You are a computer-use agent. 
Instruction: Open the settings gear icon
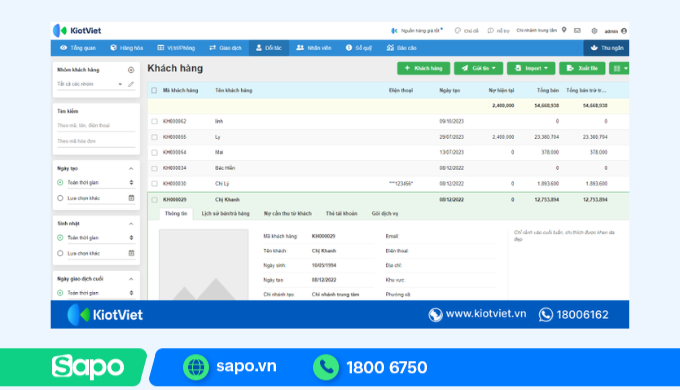tap(594, 31)
